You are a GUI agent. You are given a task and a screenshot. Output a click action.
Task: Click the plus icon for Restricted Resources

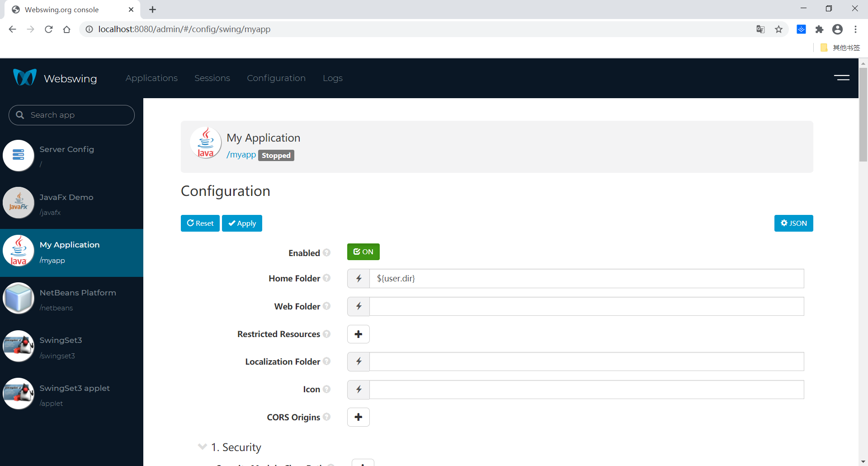point(358,334)
